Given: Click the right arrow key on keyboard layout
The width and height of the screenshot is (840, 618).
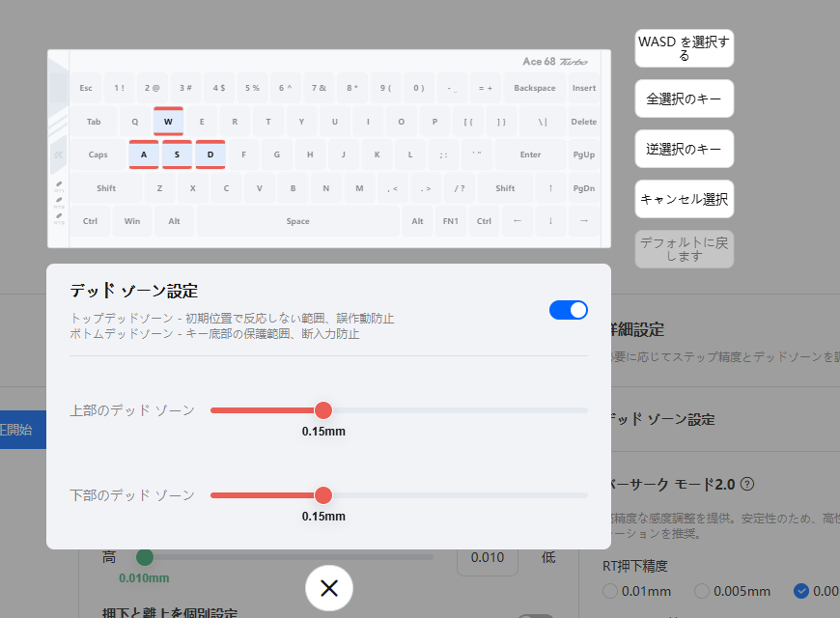Looking at the screenshot, I should coord(584,221).
